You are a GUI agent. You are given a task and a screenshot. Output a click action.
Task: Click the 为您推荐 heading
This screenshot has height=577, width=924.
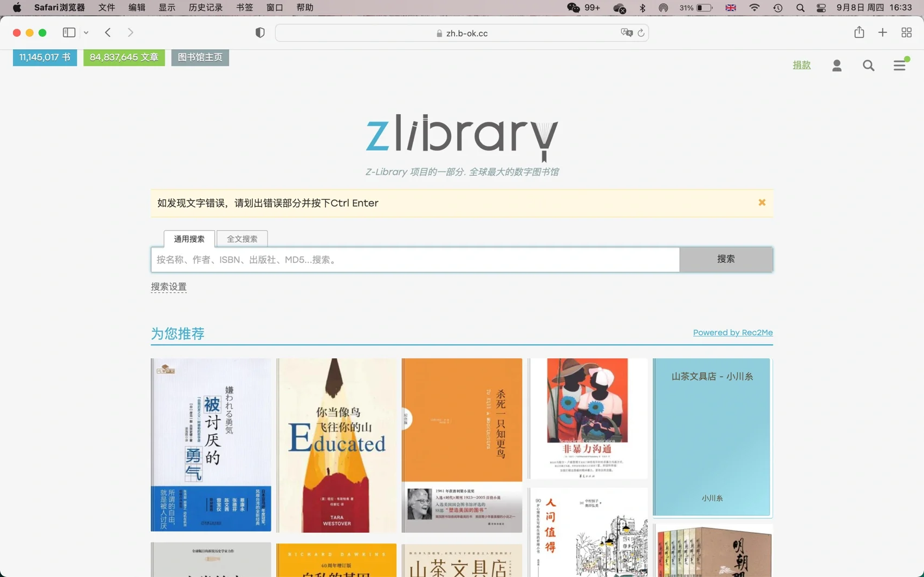click(x=178, y=333)
